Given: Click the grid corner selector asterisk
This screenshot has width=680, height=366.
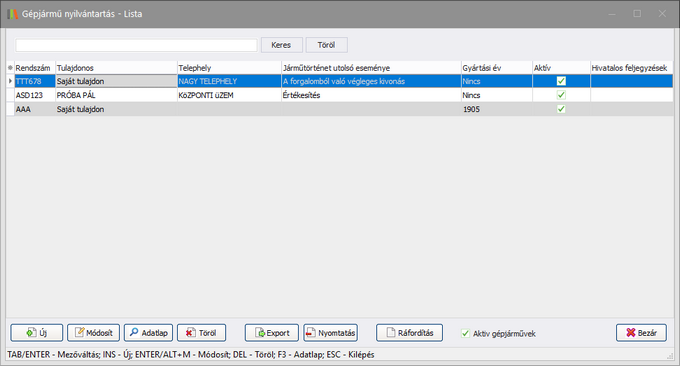Looking at the screenshot, I should (x=10, y=68).
